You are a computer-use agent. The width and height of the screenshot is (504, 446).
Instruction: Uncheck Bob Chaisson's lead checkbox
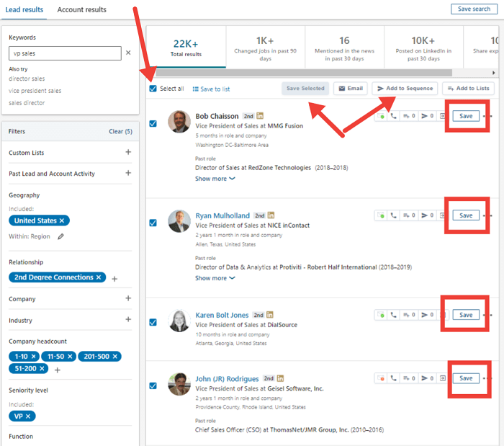(x=153, y=123)
